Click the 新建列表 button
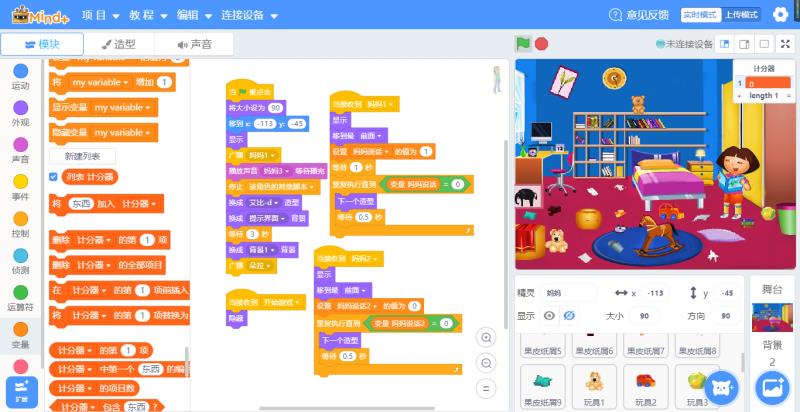Screen dimensions: 800x412 click(x=82, y=156)
